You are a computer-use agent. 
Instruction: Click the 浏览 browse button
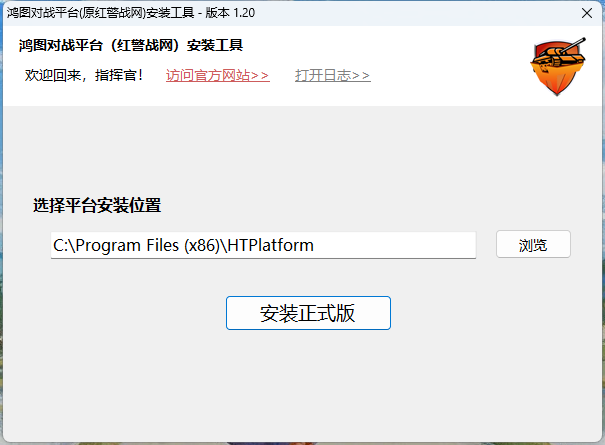point(533,244)
